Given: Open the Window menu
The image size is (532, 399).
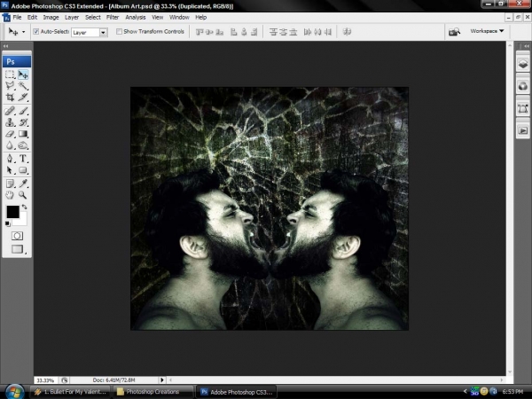Looking at the screenshot, I should coord(179,18).
